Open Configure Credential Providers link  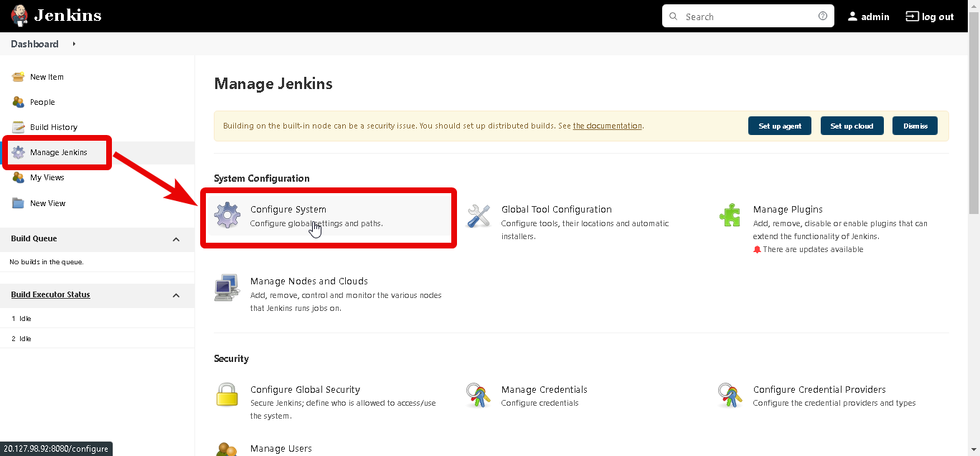point(819,389)
